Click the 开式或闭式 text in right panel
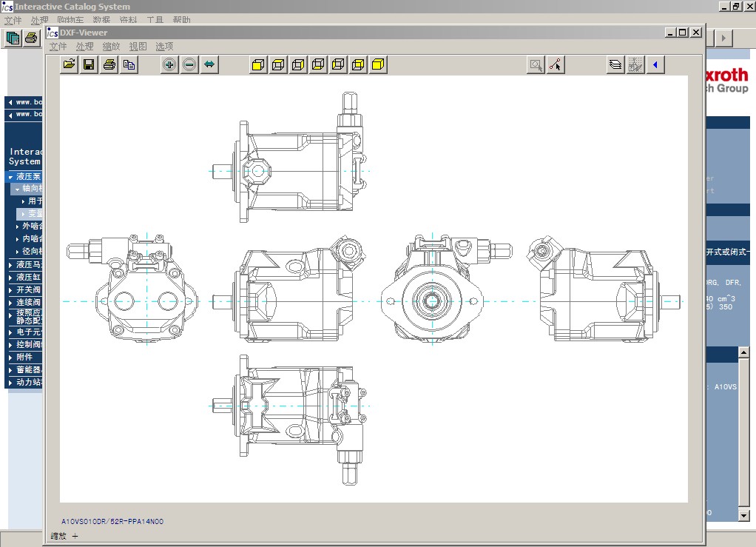The height and width of the screenshot is (547, 756). tap(727, 252)
